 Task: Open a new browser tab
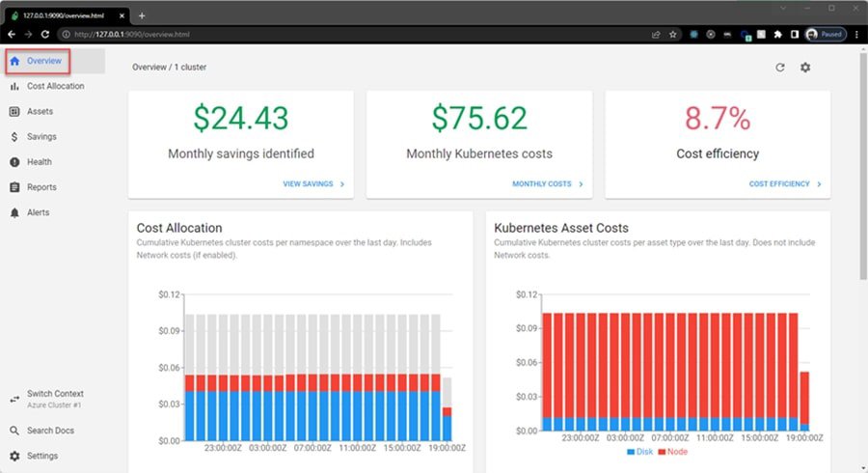click(x=142, y=15)
